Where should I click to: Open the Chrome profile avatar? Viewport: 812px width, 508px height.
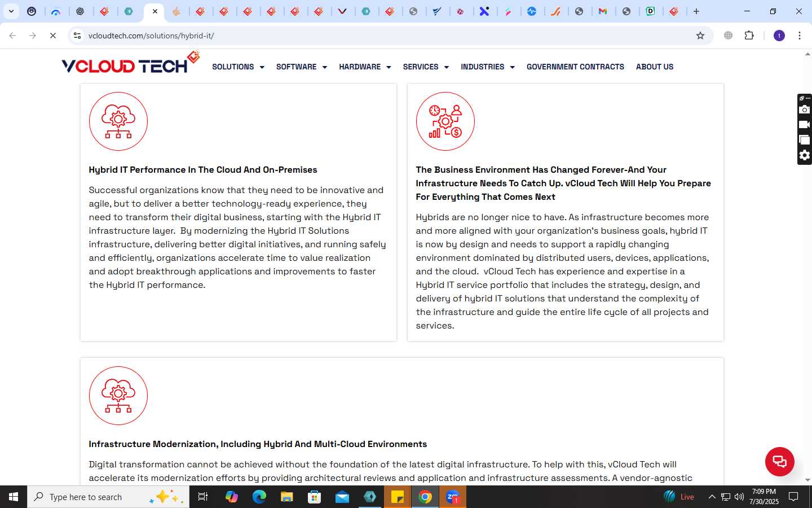[779, 36]
